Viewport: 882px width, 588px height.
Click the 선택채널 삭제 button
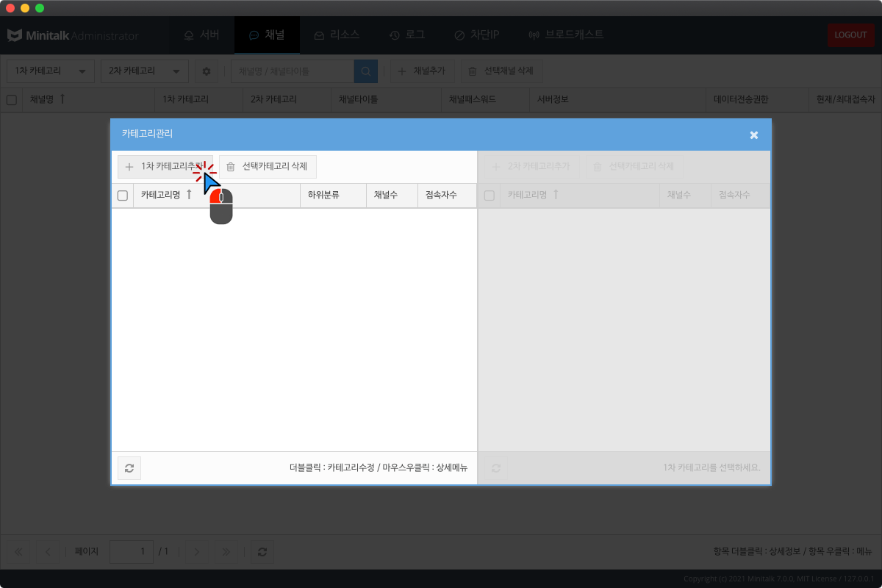pos(502,71)
